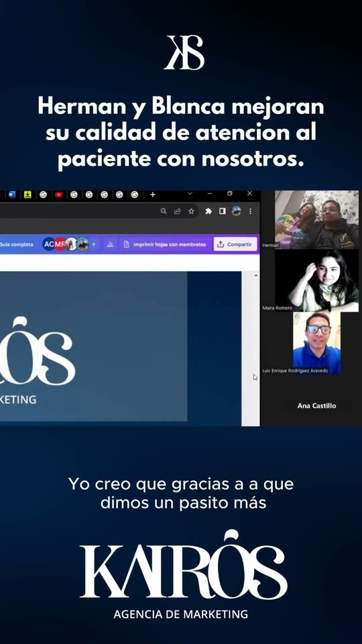Select Herman's video thumbnail
362x644 pixels.
[316, 219]
